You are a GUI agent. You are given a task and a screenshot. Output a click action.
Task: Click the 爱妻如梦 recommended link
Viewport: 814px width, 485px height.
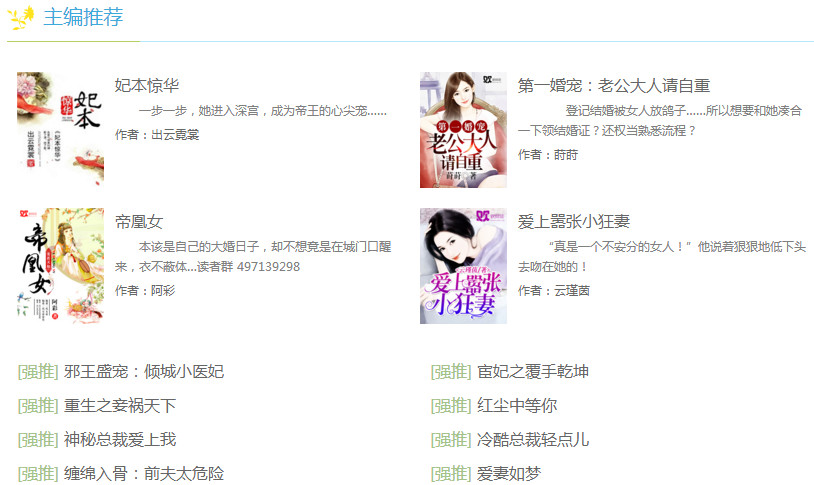click(509, 474)
